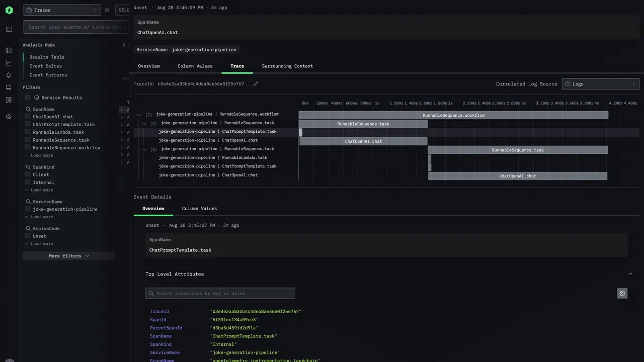Open the client sessions laptop icon
The width and height of the screenshot is (644, 362).
pyautogui.click(x=9, y=87)
